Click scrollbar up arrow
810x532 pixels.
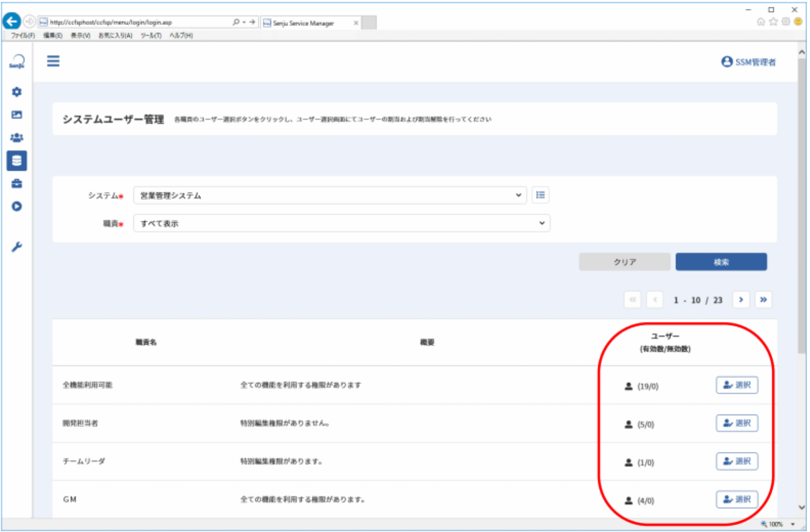click(802, 52)
